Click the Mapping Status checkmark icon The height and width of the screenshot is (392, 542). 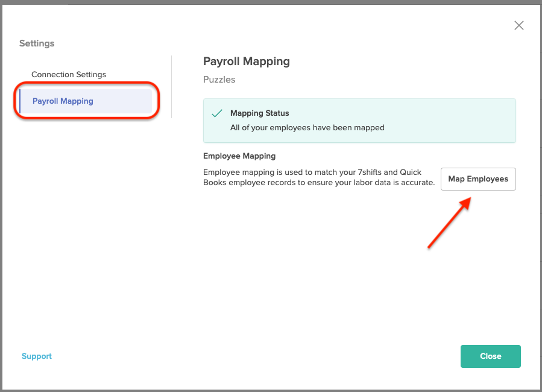tap(216, 113)
